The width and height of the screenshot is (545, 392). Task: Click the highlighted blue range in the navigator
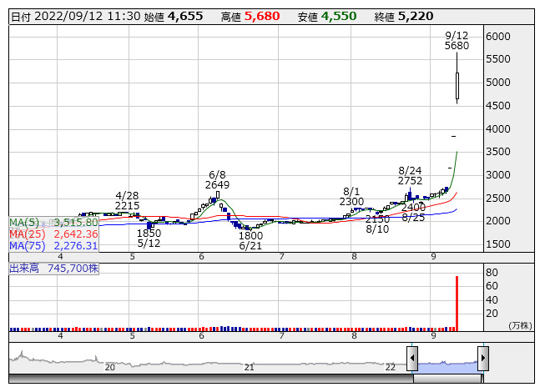447,365
